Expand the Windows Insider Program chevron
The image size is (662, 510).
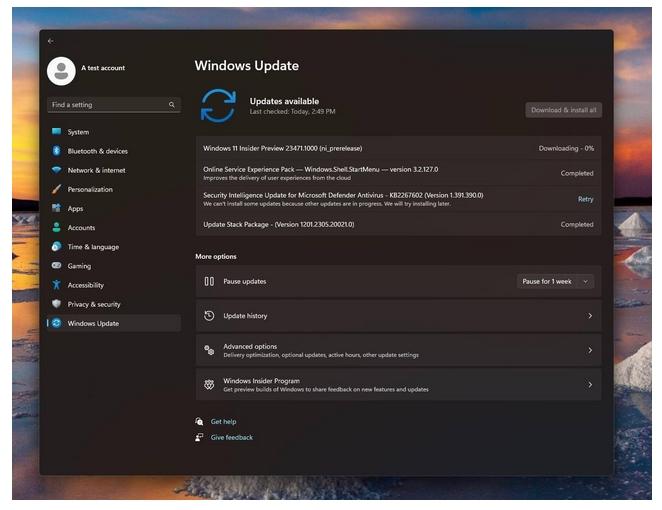click(x=589, y=384)
